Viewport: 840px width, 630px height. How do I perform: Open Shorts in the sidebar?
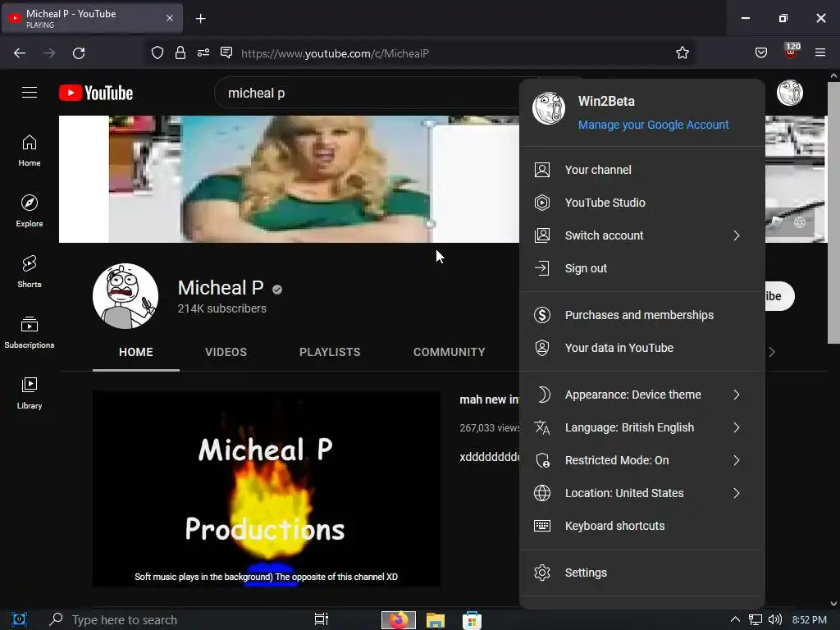pyautogui.click(x=30, y=272)
